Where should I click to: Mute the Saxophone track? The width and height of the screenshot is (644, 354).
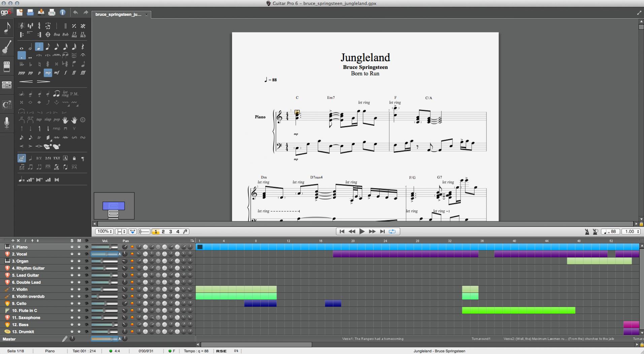[x=79, y=318]
